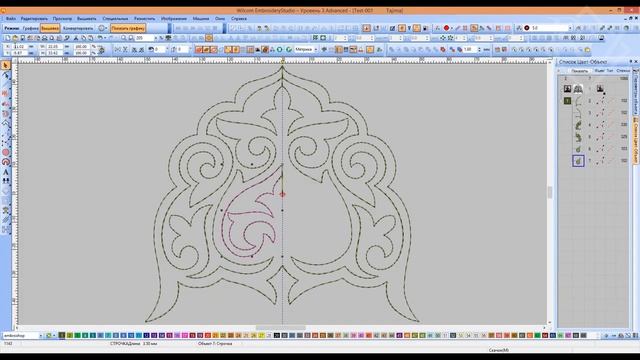This screenshot has height=360, width=640.
Task: Click the object height input field
Action: tap(55, 53)
